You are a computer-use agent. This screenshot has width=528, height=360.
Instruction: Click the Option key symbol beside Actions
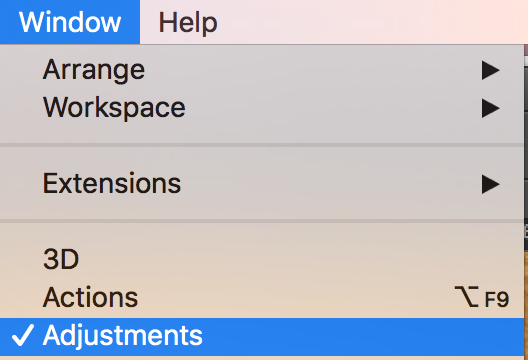[x=467, y=297]
